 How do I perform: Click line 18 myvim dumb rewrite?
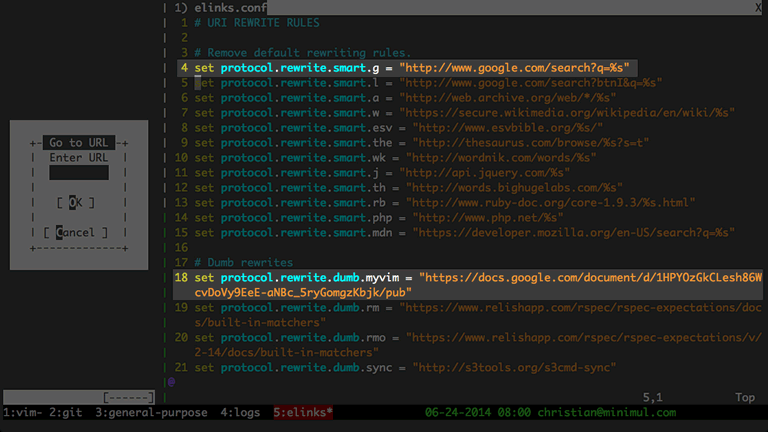point(468,285)
